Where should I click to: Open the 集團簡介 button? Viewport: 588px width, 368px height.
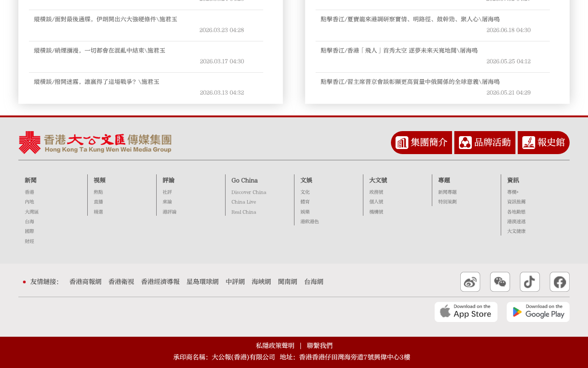click(x=421, y=143)
